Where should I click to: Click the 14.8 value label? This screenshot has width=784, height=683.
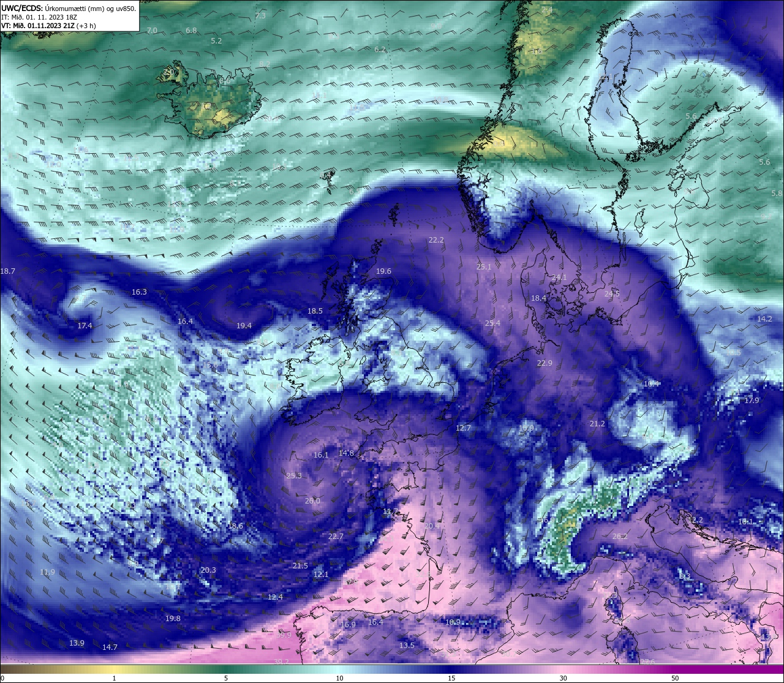[346, 453]
